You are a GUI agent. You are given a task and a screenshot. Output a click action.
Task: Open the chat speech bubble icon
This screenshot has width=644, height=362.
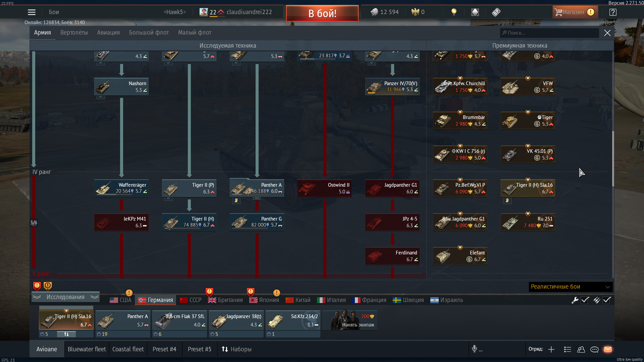(594, 349)
